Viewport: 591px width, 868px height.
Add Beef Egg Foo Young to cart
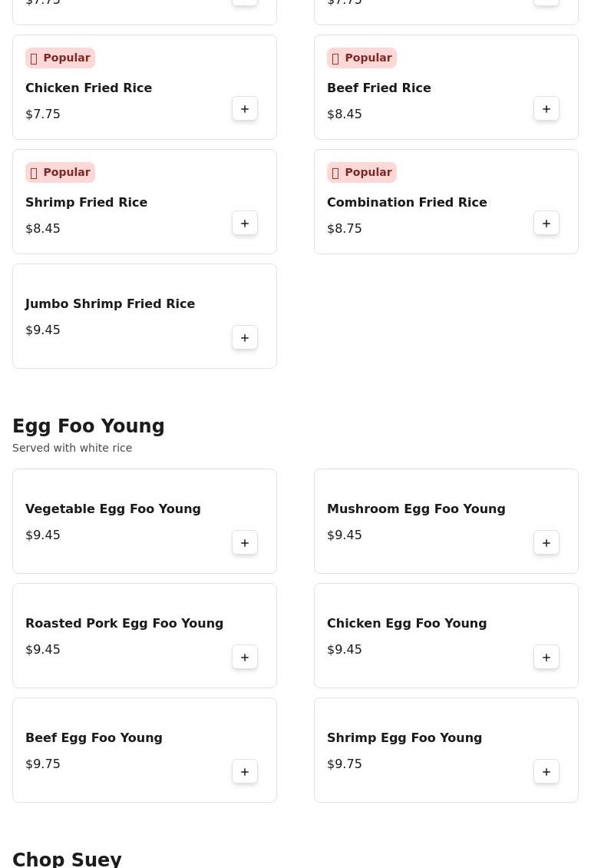(245, 772)
